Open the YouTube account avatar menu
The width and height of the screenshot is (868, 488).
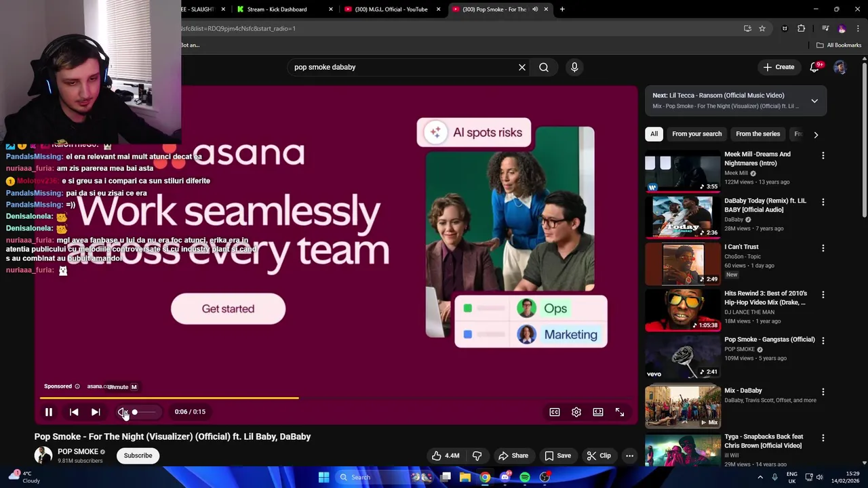click(840, 67)
